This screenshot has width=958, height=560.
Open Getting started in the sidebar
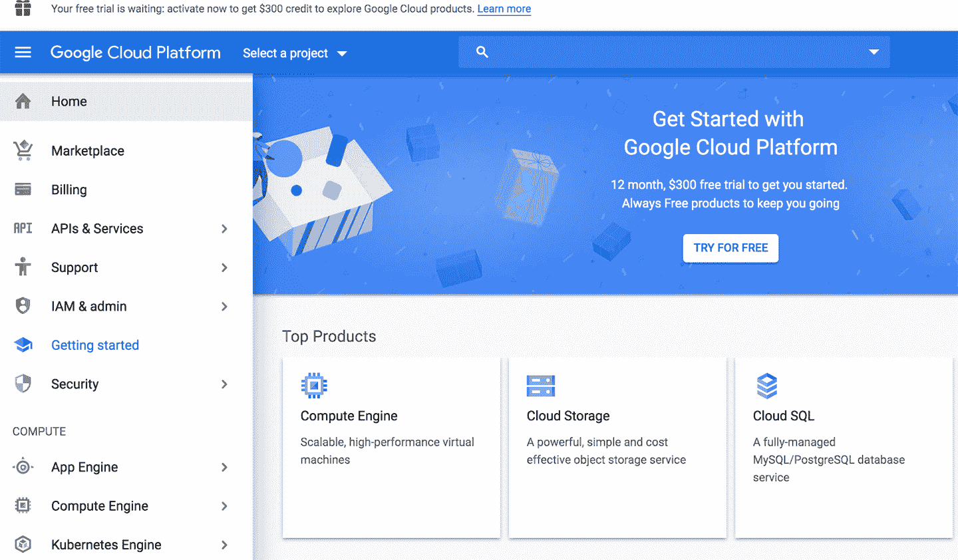[x=95, y=345]
